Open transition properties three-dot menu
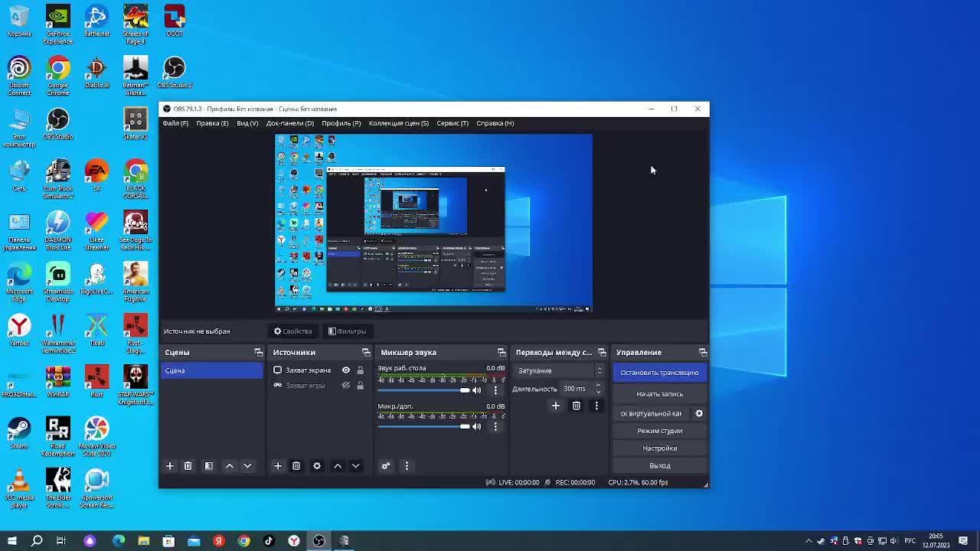980x551 pixels. [x=596, y=406]
